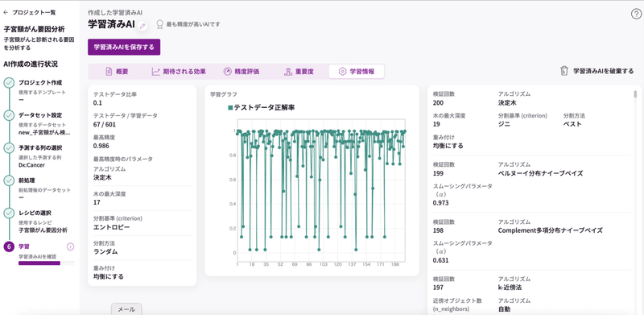Viewport: 644px width, 315px height.
Task: Select the 学習情報 tab
Action: click(357, 72)
